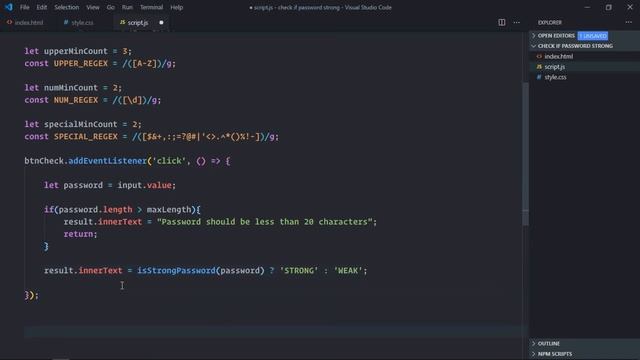Open the Edit menu

point(42,7)
